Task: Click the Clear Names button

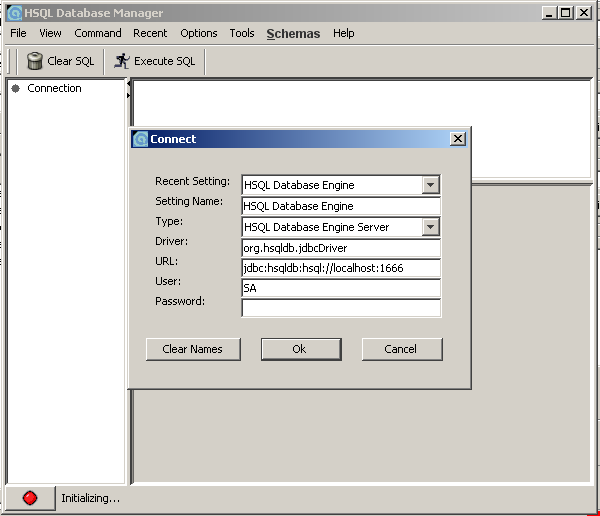Action: [x=193, y=349]
